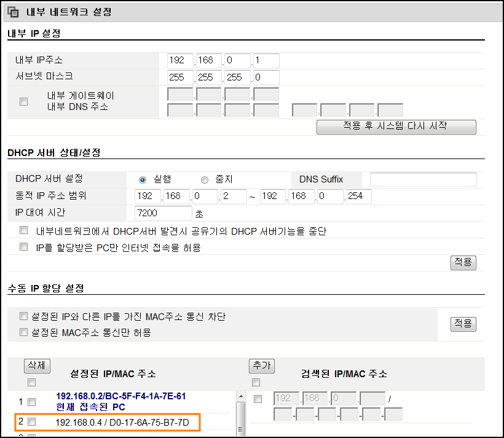Check 설정된 MAC주소 통신만 허용

point(23,332)
